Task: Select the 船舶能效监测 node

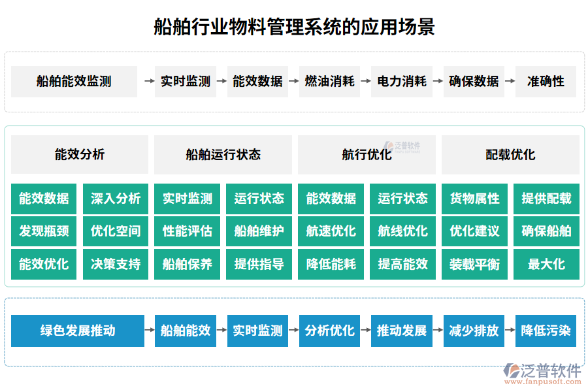Action: point(74,82)
